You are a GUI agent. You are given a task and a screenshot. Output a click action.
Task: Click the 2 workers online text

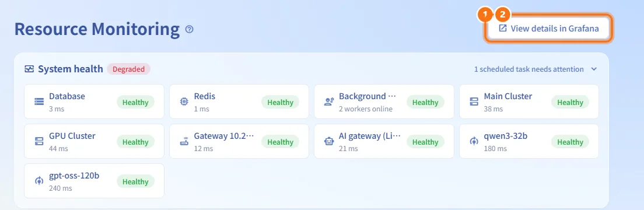366,109
